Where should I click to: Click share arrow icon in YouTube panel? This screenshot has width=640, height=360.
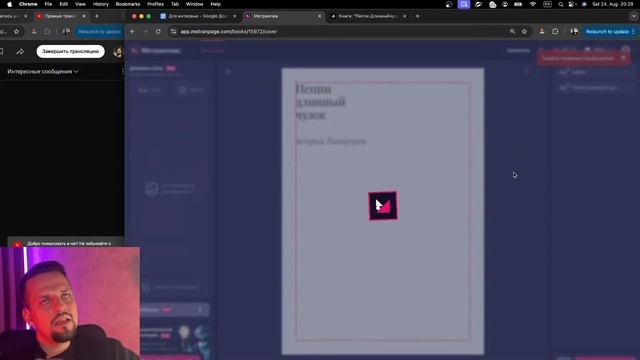(x=20, y=51)
